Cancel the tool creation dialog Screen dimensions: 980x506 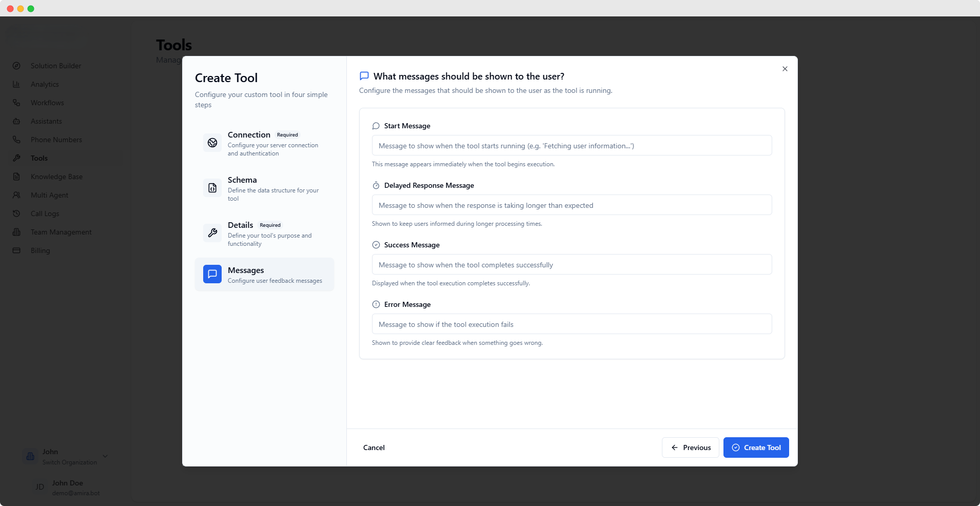374,447
